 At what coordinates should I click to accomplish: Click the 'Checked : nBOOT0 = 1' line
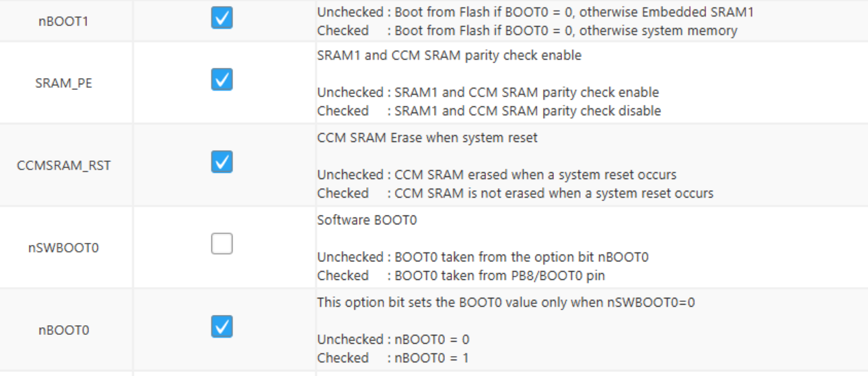point(393,357)
